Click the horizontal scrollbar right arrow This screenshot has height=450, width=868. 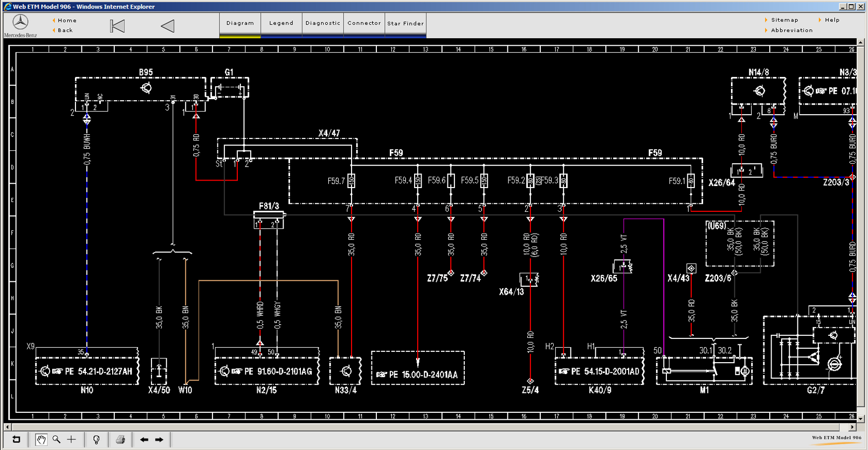pos(852,427)
